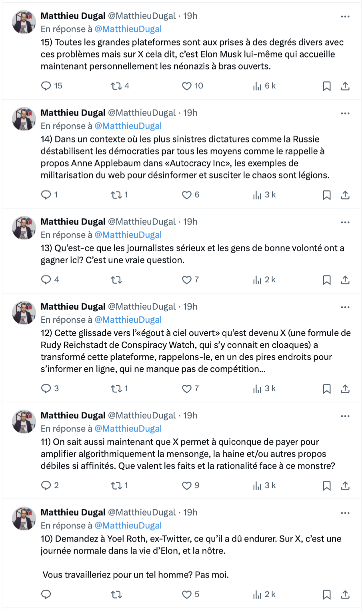
Task: Open profile avatar on tweet 13
Action: tap(24, 228)
